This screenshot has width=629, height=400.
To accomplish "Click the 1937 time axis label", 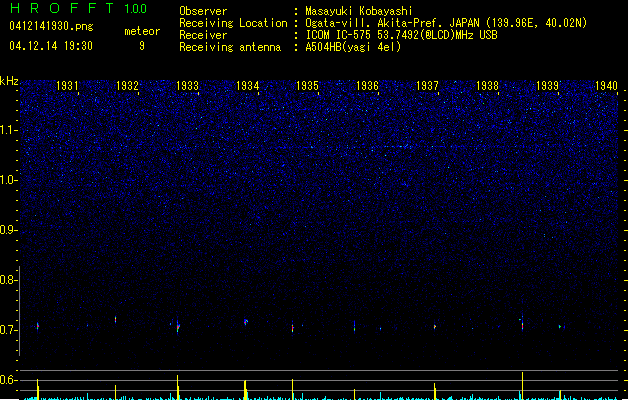I will (427, 86).
